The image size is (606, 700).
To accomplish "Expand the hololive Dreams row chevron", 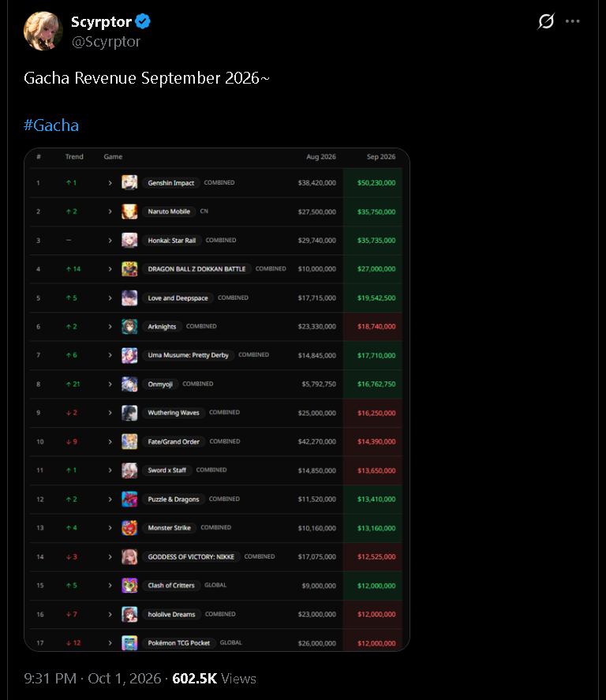I will (110, 614).
